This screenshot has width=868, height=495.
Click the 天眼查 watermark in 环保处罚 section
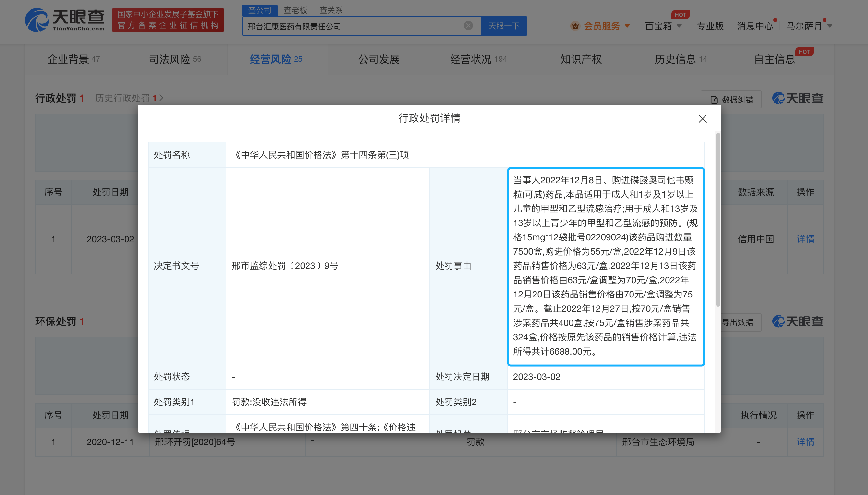coord(797,321)
